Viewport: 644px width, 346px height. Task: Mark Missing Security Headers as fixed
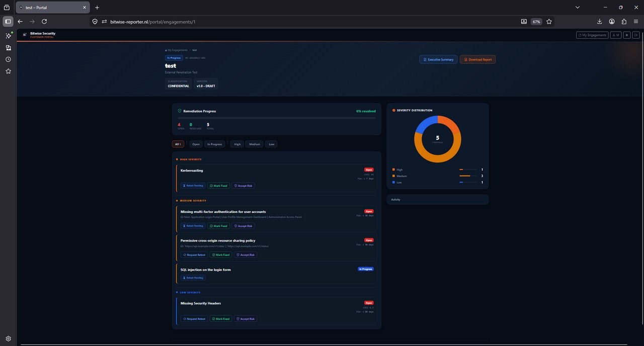click(x=221, y=319)
